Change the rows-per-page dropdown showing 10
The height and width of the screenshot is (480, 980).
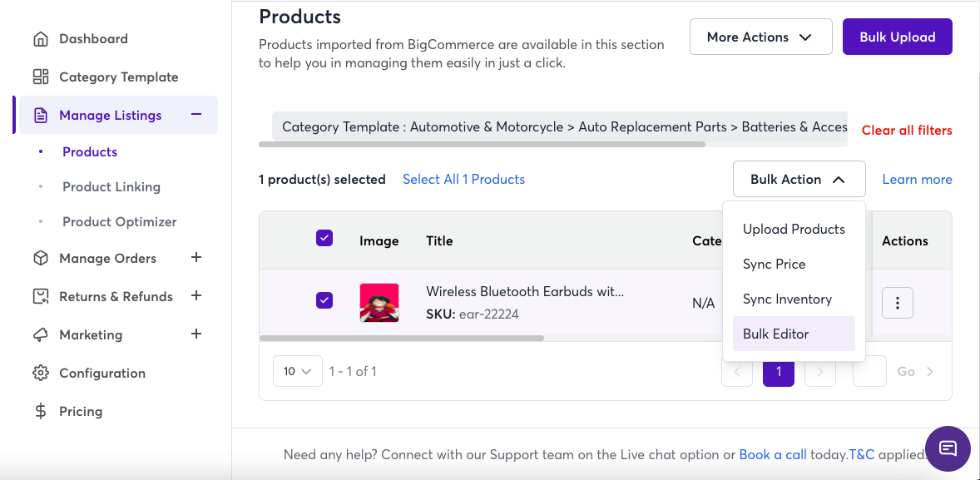[297, 372]
